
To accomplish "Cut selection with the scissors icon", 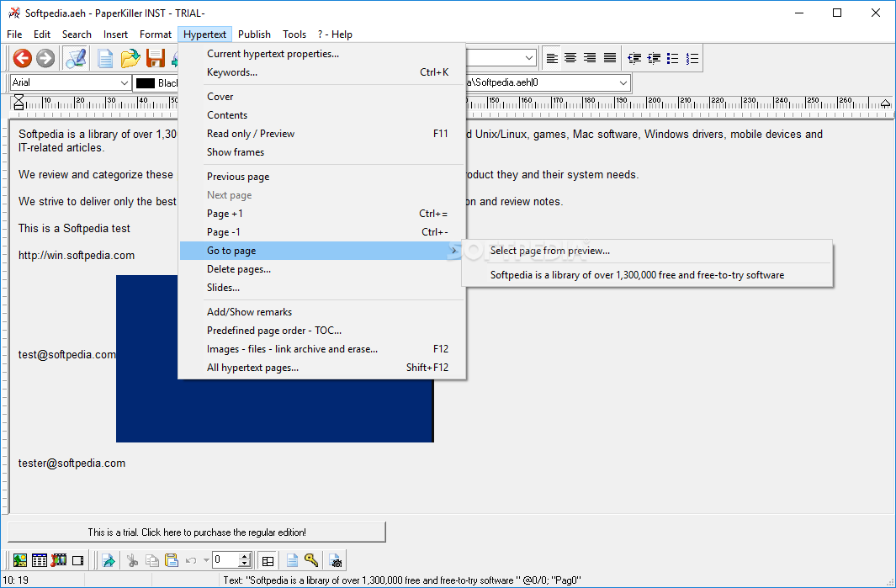I will [133, 560].
